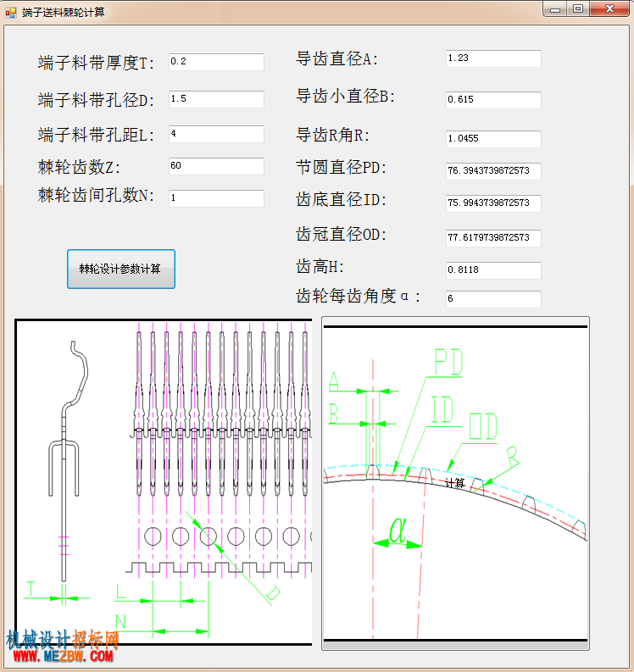Select the 端子料带孔径D input field
The image size is (634, 672).
coord(216,99)
